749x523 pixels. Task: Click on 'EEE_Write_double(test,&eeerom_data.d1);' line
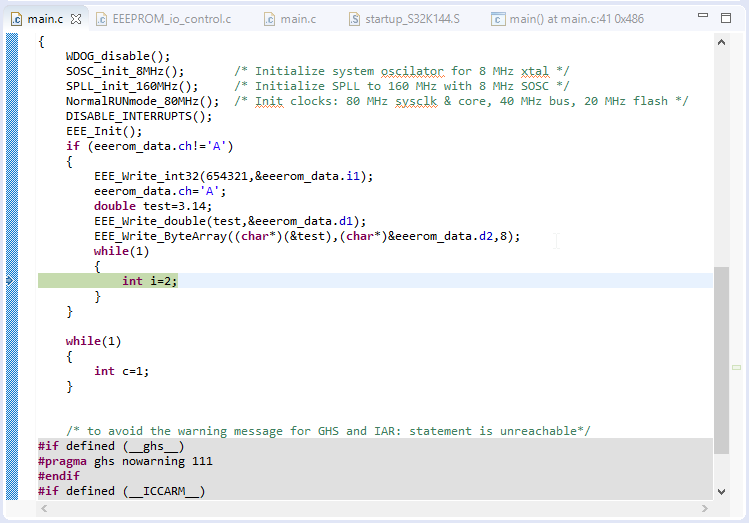(230, 221)
